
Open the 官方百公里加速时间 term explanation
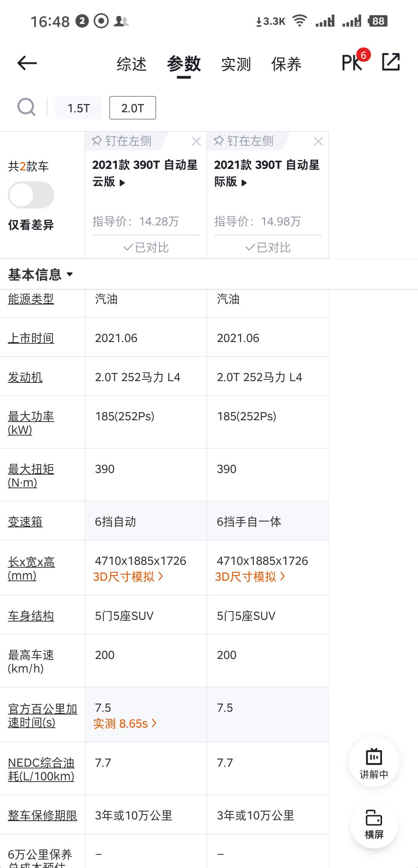43,715
